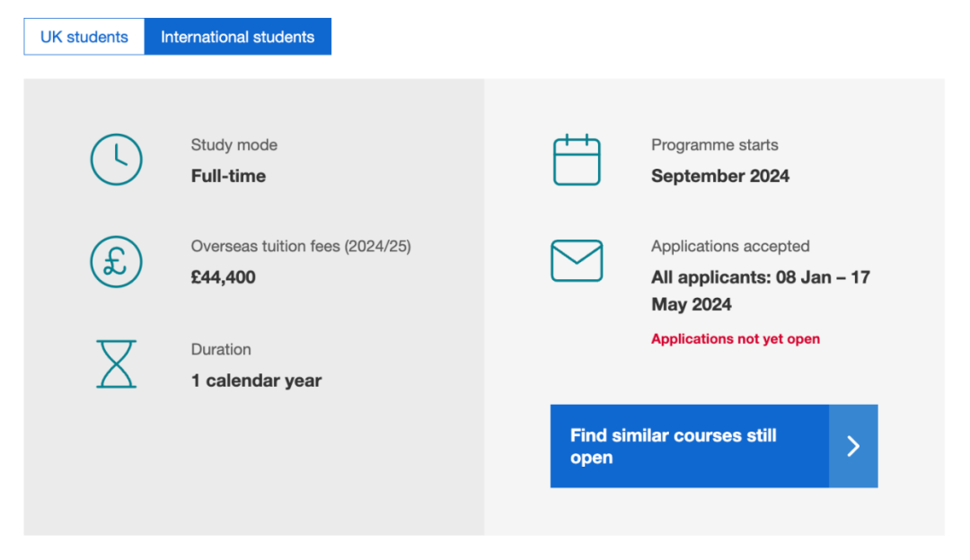Click the Applications accepted label

[x=730, y=246]
